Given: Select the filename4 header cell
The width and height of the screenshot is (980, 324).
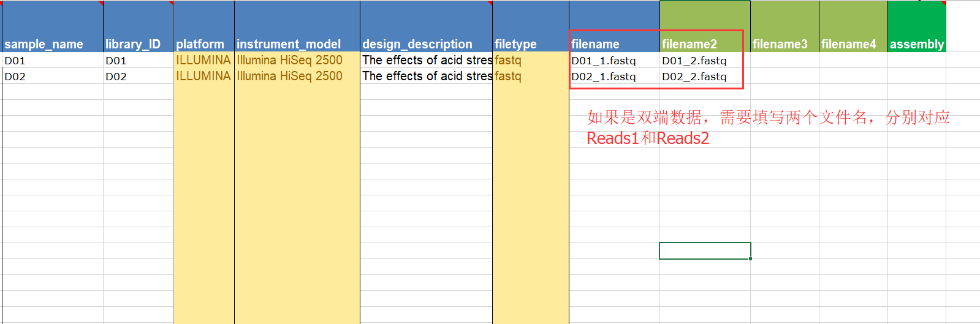Looking at the screenshot, I should 853,43.
